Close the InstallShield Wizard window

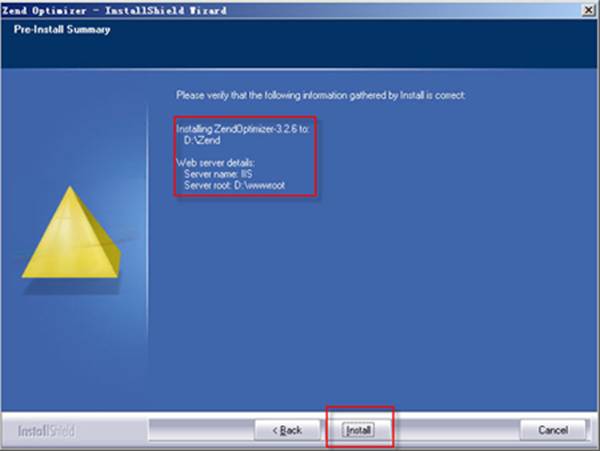(x=589, y=10)
